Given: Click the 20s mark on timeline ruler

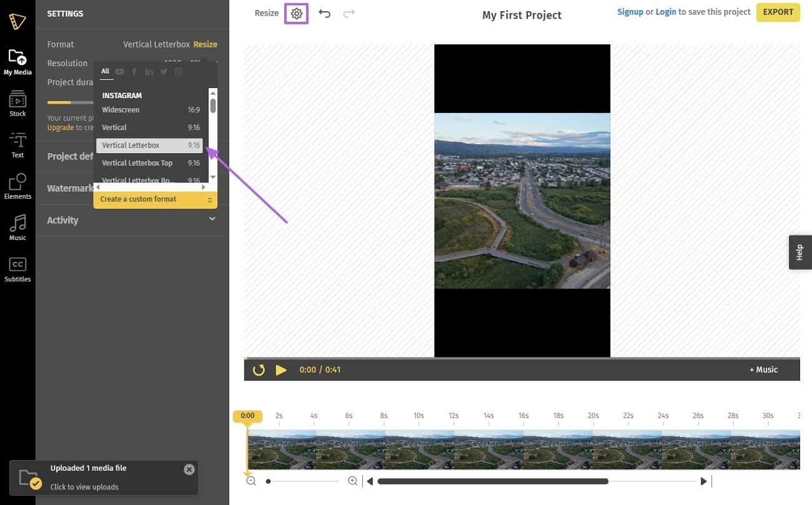Looking at the screenshot, I should [x=593, y=416].
